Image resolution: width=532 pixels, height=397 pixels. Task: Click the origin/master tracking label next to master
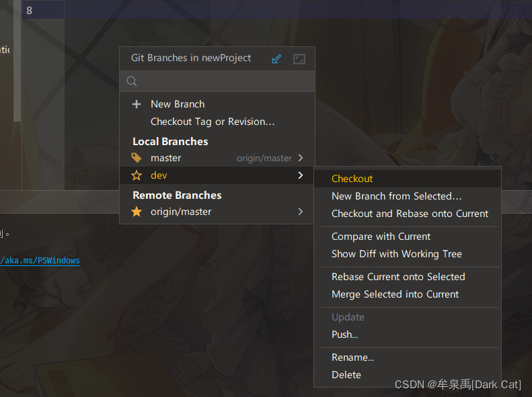pyautogui.click(x=264, y=158)
